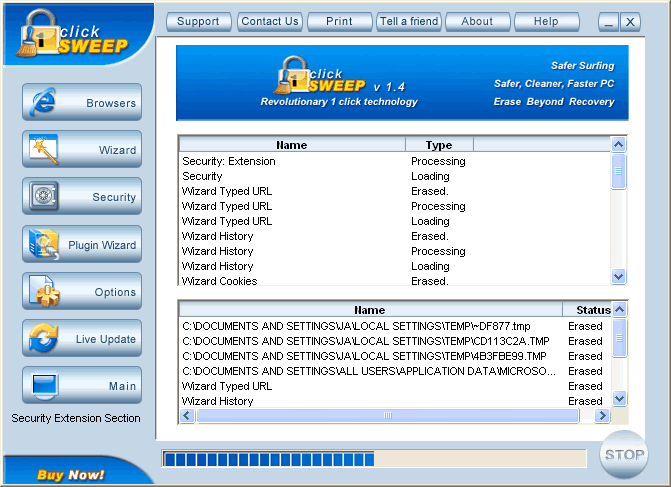Screen dimensions: 671x487
Task: Click the Plugin Wizard button label
Action: 102,245
